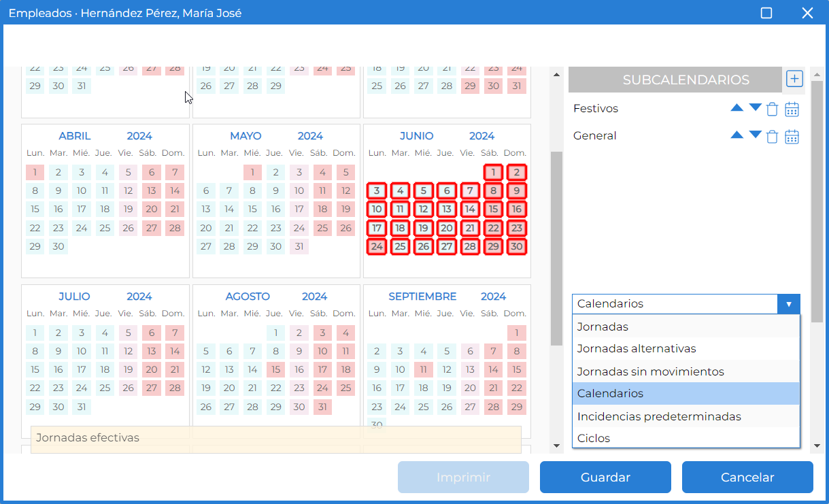Choose Jornadas from the dropdown list
829x504 pixels.
click(x=686, y=326)
